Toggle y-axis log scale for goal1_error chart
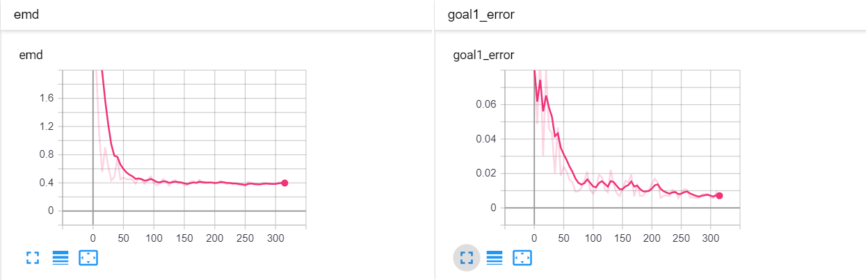This screenshot has width=868, height=280. click(495, 258)
